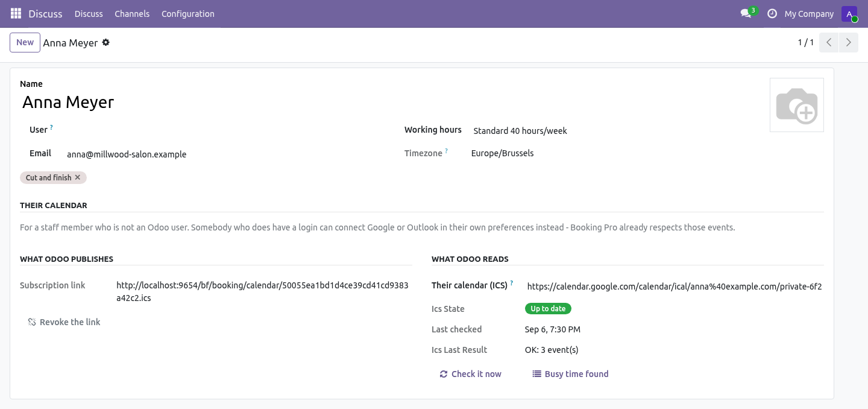
Task: Open the Discuss menu item
Action: click(89, 13)
